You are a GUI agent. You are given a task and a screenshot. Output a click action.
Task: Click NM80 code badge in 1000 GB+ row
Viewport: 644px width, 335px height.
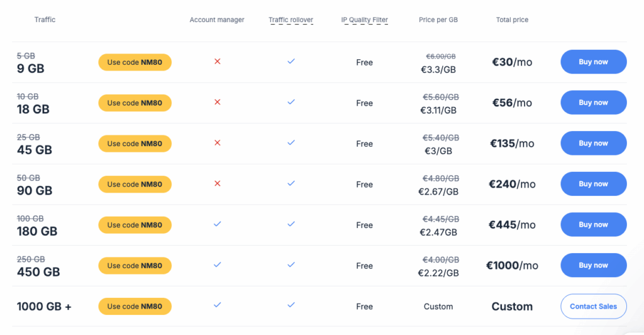[135, 307]
